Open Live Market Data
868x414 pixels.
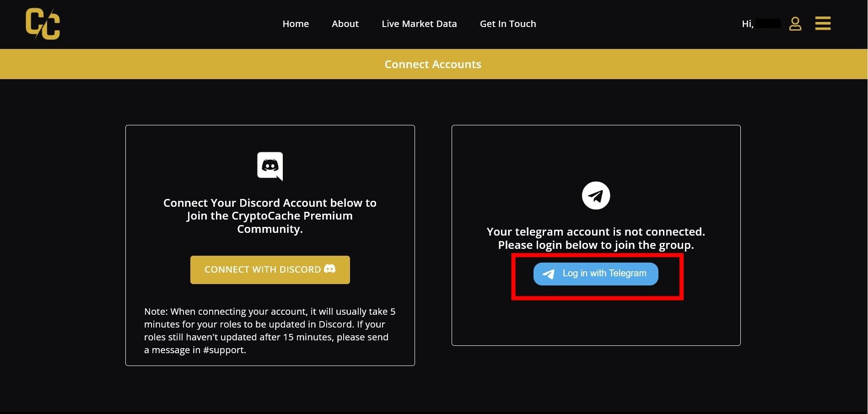(x=419, y=23)
